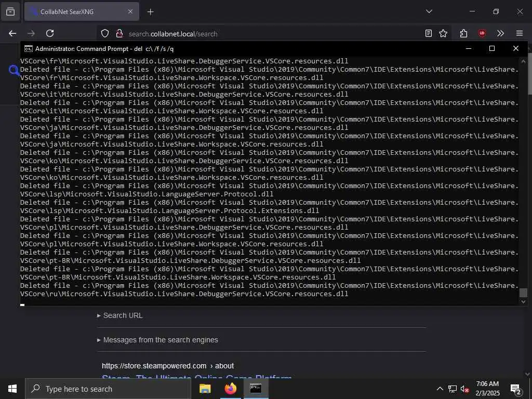Click the SearXNG blue search magnifier icon
532x399 pixels.
click(14, 71)
